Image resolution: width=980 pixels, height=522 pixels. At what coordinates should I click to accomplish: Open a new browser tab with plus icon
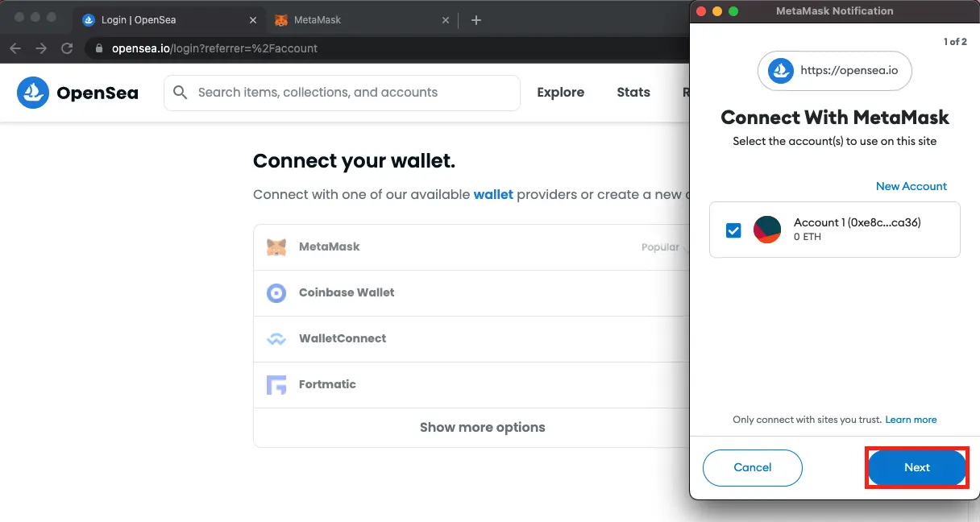pos(476,20)
